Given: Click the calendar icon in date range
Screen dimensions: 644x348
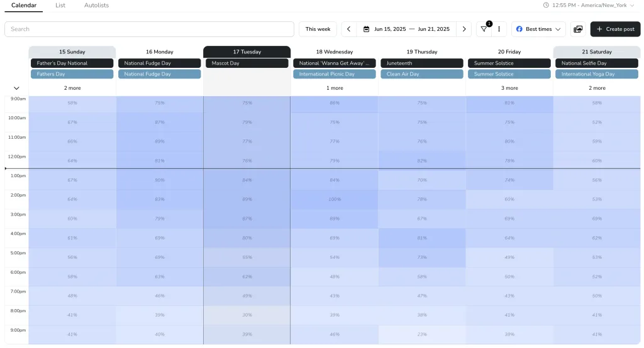Looking at the screenshot, I should [366, 29].
